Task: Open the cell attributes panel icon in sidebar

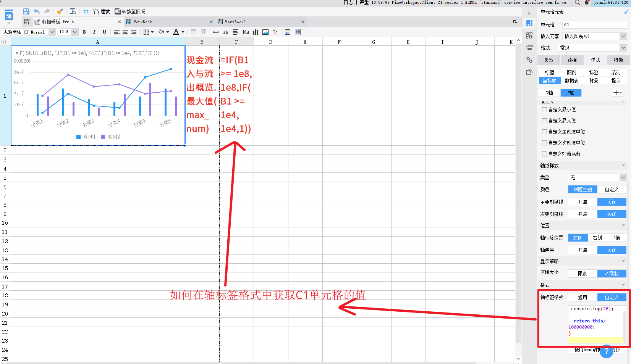Action: pyautogui.click(x=529, y=35)
